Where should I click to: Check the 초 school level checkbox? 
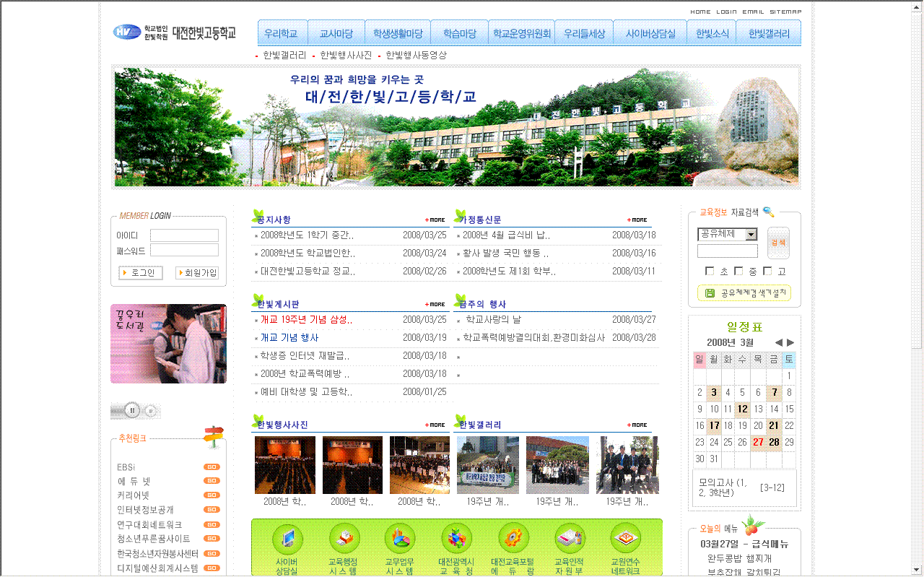[710, 272]
